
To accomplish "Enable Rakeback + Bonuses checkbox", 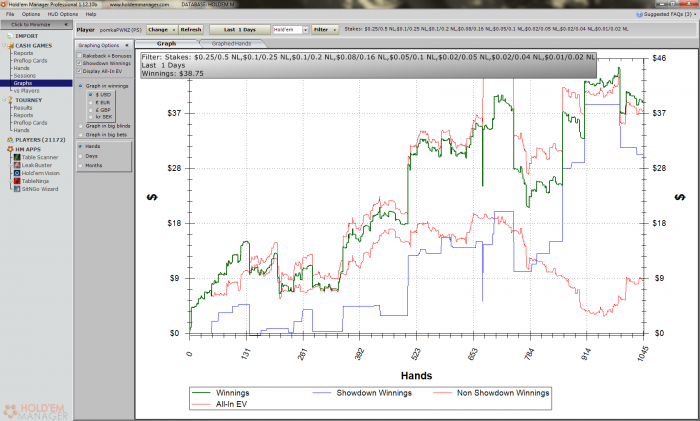I will pyautogui.click(x=79, y=56).
